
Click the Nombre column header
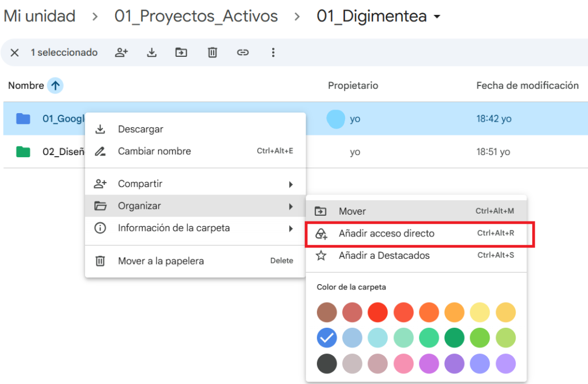[26, 86]
